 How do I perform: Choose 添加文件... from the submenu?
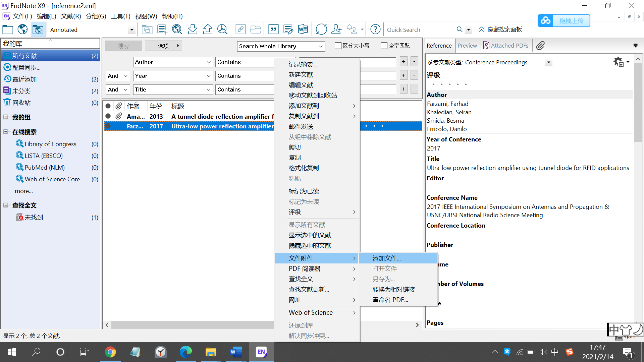click(x=386, y=258)
